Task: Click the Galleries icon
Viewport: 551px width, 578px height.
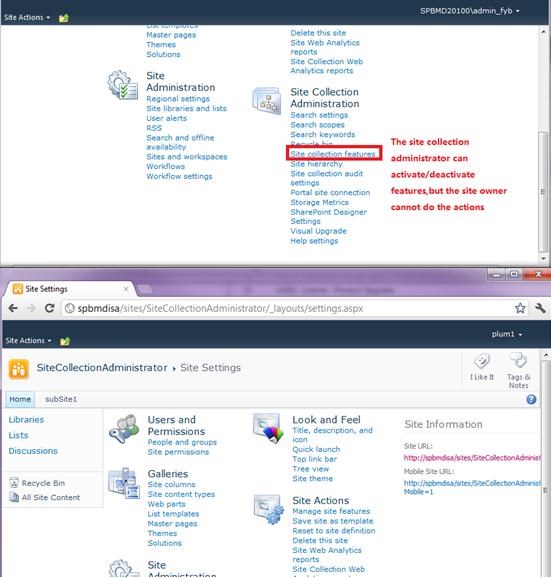Action: tap(124, 483)
